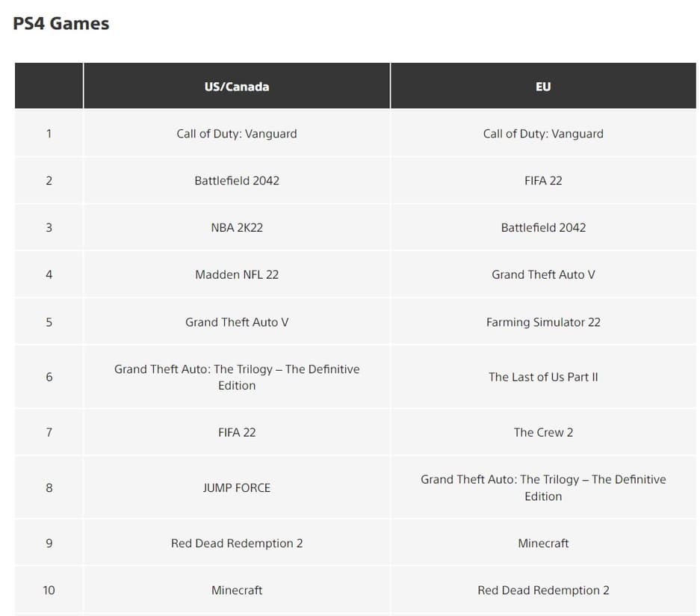
Task: Click The Last of Us Part II
Action: (543, 377)
